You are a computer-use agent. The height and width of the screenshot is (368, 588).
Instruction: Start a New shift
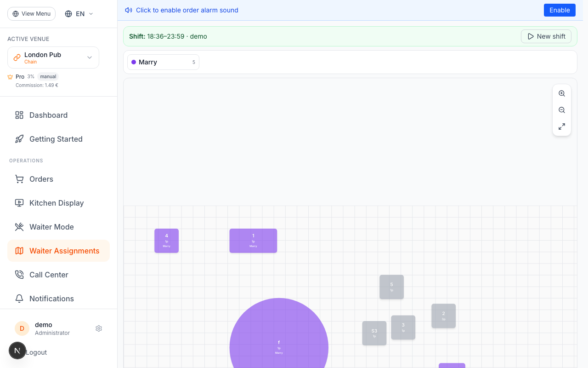(x=546, y=36)
